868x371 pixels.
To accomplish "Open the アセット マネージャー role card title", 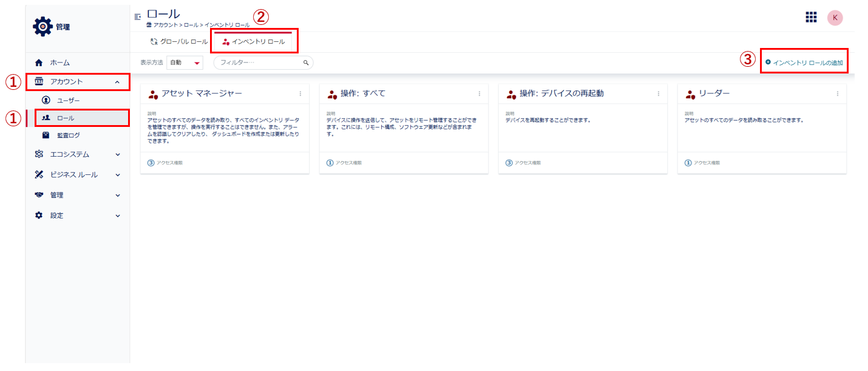I will click(202, 94).
